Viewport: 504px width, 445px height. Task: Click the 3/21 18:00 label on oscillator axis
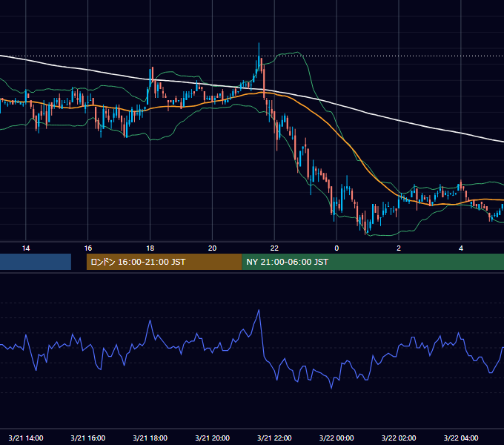point(150,438)
